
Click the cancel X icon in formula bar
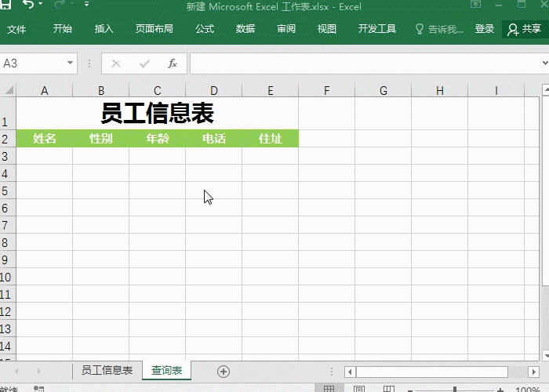tap(116, 64)
